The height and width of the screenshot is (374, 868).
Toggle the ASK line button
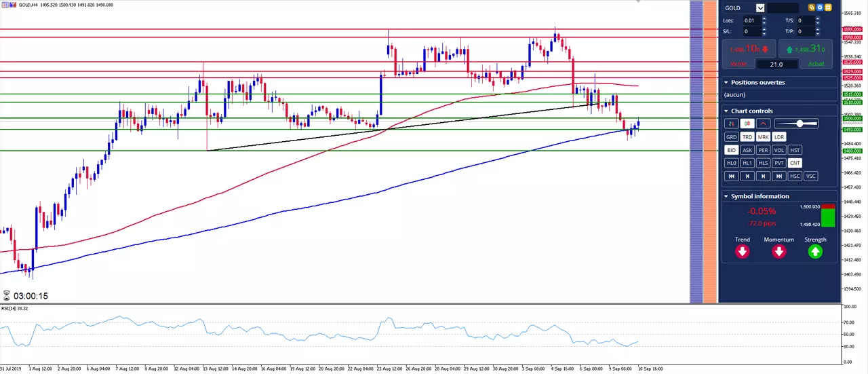coord(747,150)
